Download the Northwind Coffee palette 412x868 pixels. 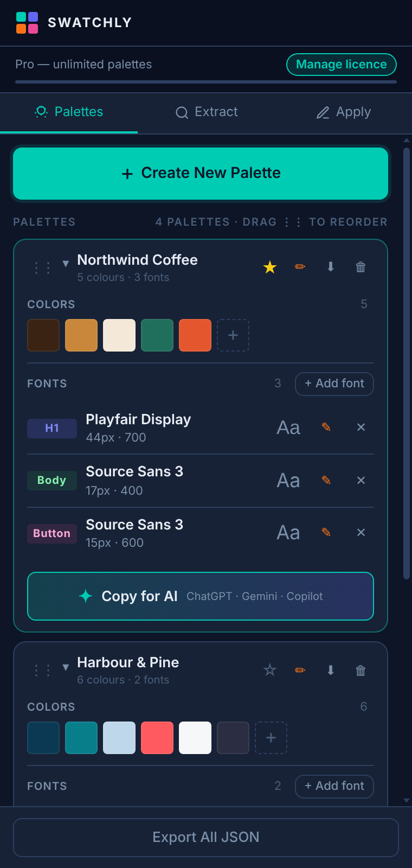(x=331, y=267)
